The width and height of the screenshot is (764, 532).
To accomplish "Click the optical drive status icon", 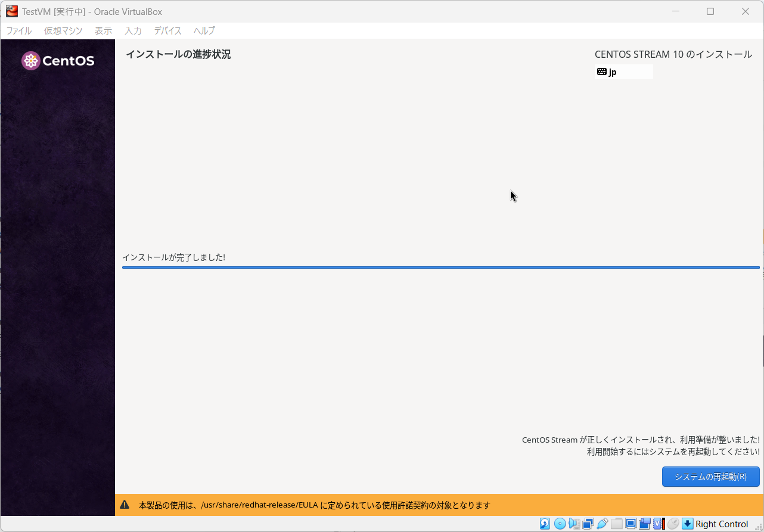I will coord(559,524).
